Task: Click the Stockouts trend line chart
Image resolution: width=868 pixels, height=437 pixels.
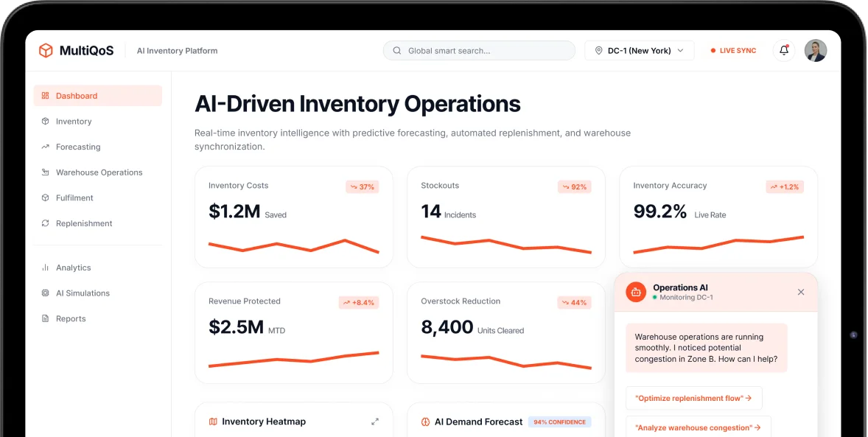Action: 506,245
